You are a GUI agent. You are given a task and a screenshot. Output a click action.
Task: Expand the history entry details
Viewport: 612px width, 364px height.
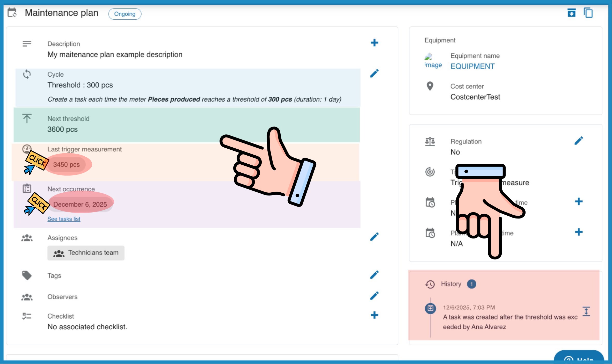(x=586, y=311)
